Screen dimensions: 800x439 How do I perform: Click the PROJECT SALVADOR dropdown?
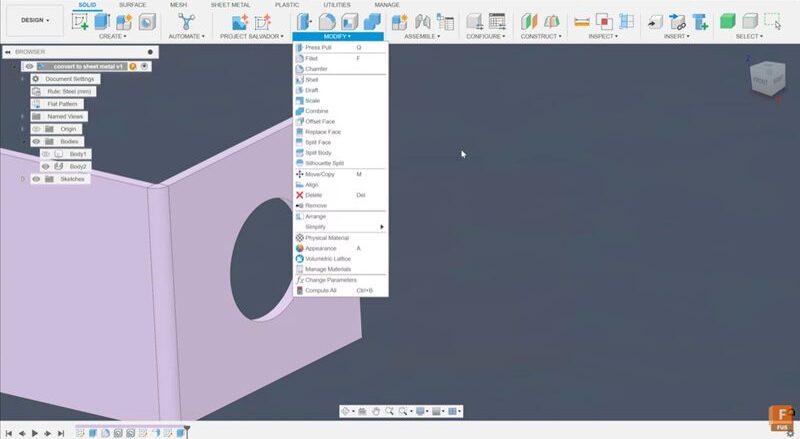tap(252, 36)
